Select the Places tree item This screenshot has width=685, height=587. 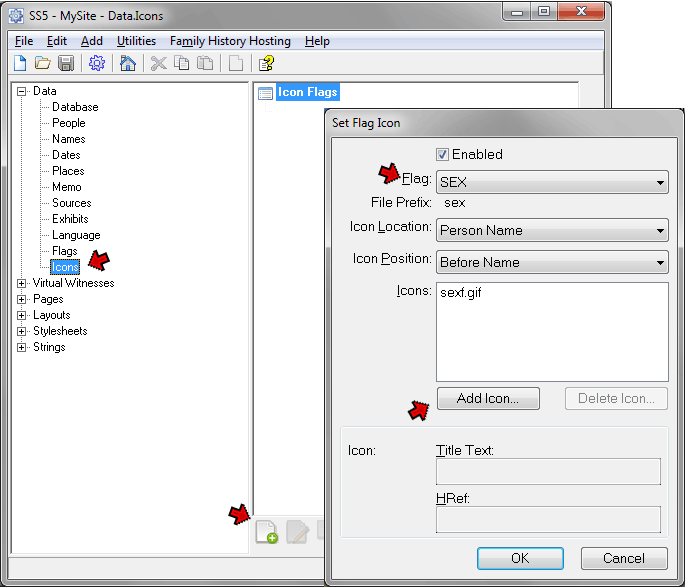[x=68, y=171]
